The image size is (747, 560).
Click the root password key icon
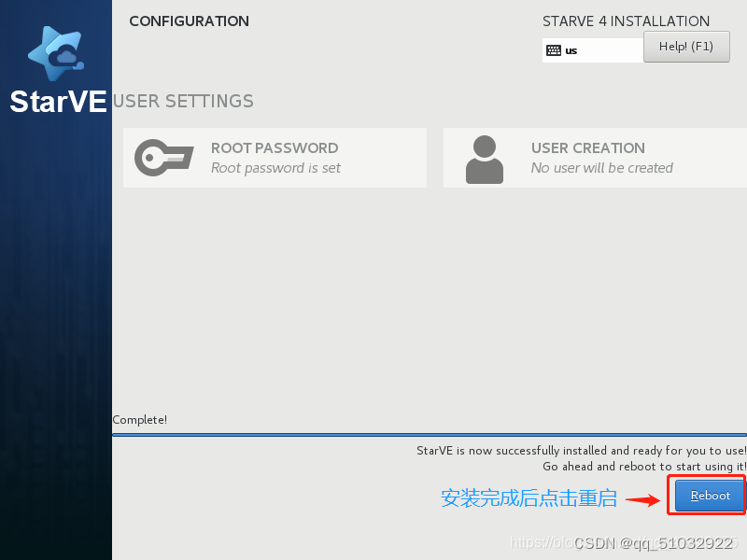coord(164,158)
